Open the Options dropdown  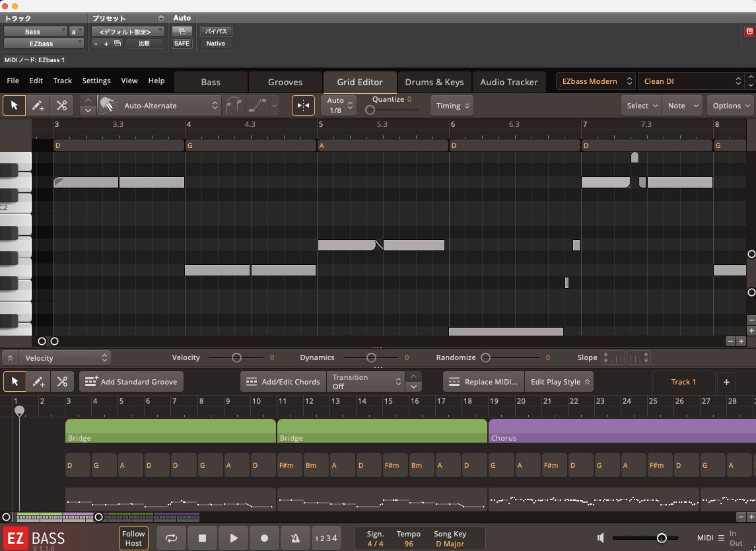pyautogui.click(x=731, y=106)
